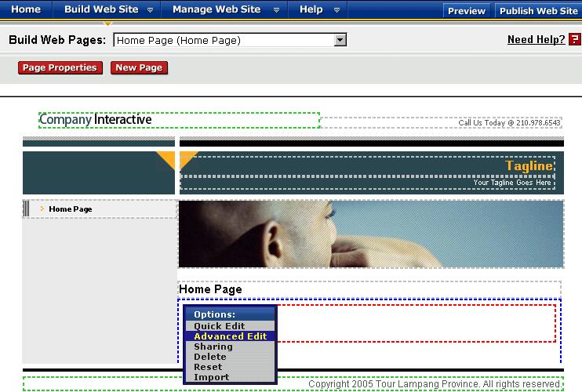Open the Build Web Pages dropdown arrow

tap(340, 40)
